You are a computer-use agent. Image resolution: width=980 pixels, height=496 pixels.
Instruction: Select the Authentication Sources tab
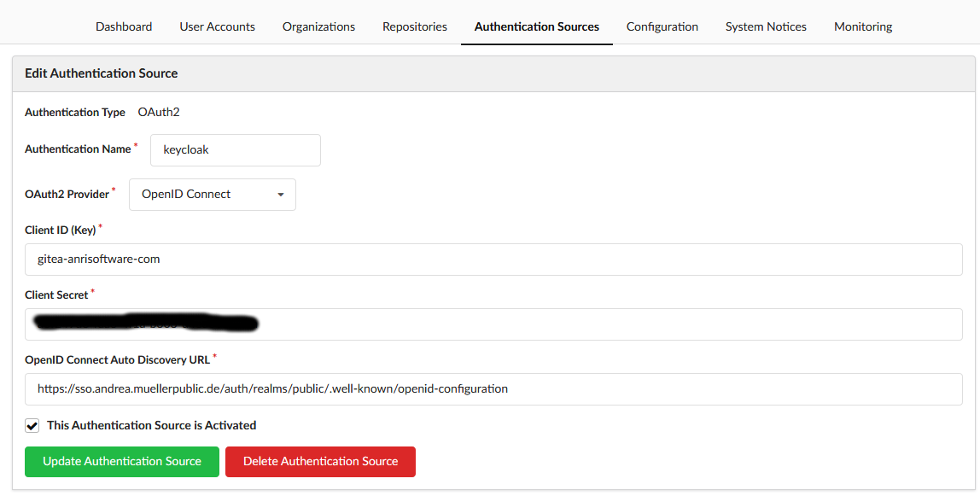point(537,26)
